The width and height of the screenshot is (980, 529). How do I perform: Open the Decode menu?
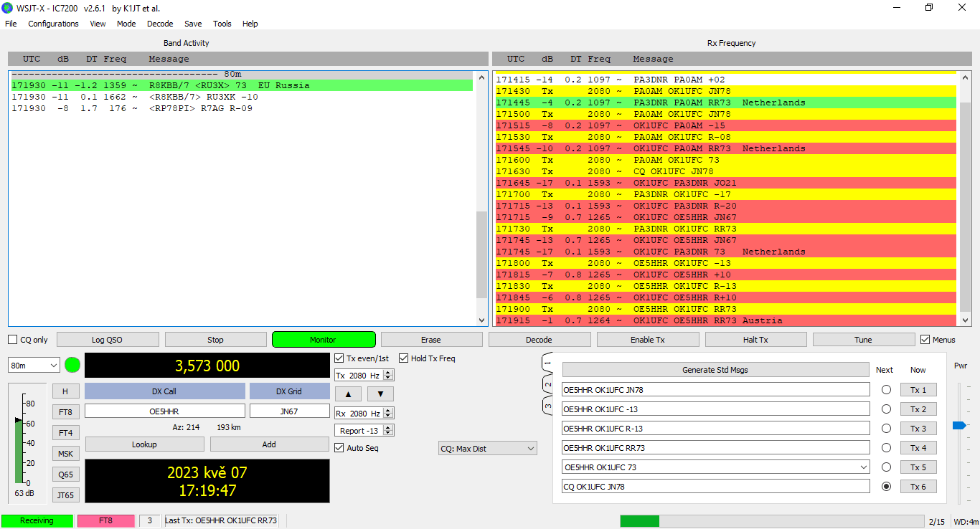click(160, 24)
